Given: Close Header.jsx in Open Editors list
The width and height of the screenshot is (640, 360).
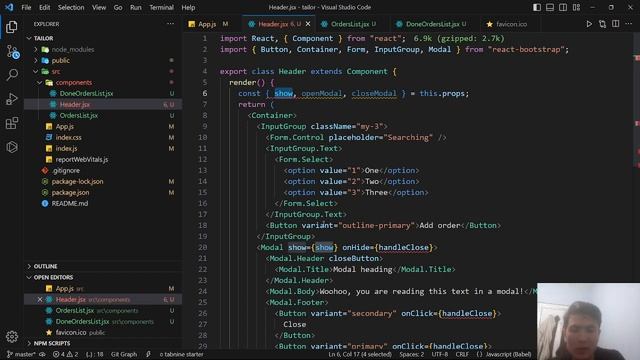Looking at the screenshot, I should [40, 300].
